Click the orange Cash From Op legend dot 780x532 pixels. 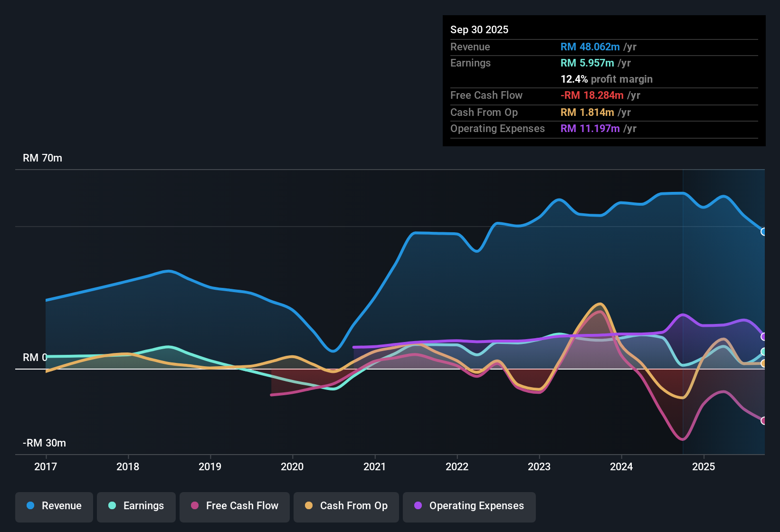(x=308, y=506)
